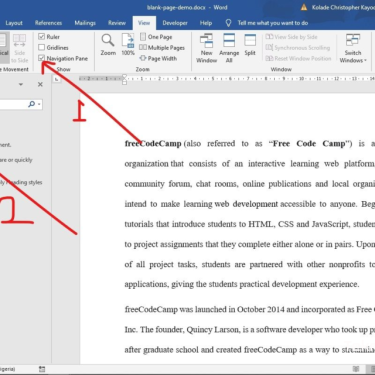Fit to Page Width
The height and width of the screenshot is (375, 375).
pyautogui.click(x=158, y=58)
